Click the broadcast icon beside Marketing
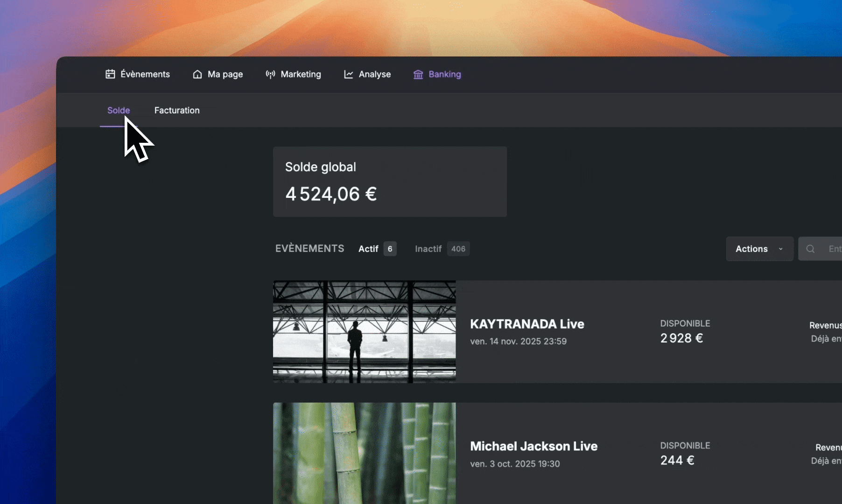This screenshot has height=504, width=842. 270,74
